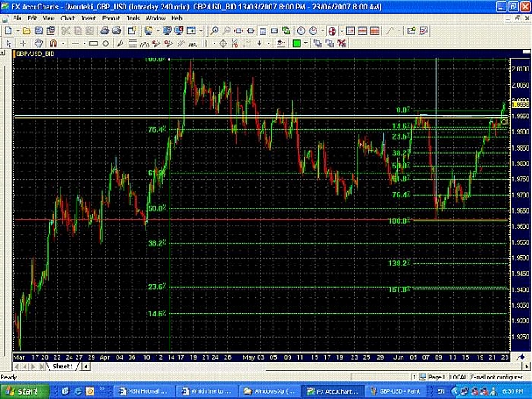Open print preview icon
The image size is (532, 399).
click(117, 31)
